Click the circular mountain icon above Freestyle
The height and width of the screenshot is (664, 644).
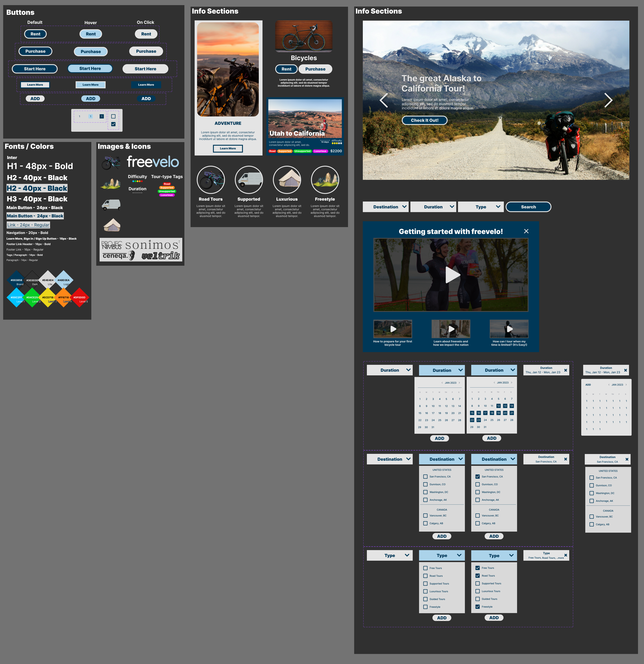click(325, 180)
